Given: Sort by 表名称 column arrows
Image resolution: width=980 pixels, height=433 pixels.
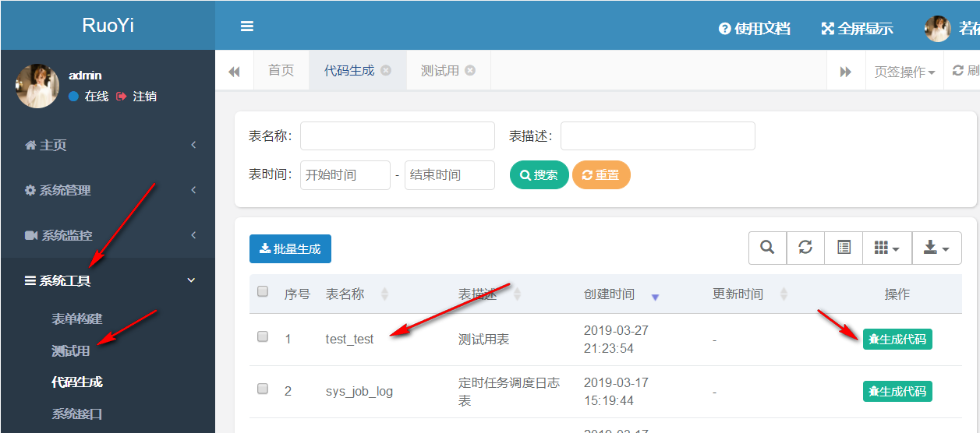Looking at the screenshot, I should click(x=384, y=294).
